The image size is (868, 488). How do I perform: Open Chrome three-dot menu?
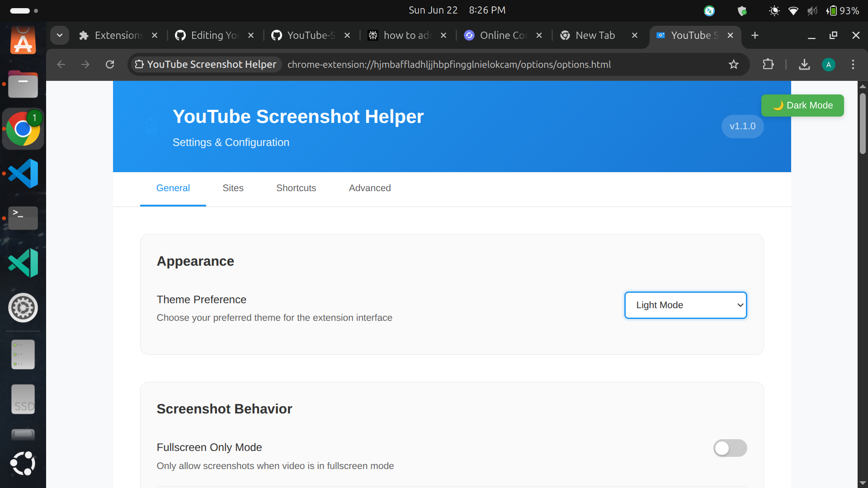[x=853, y=65]
